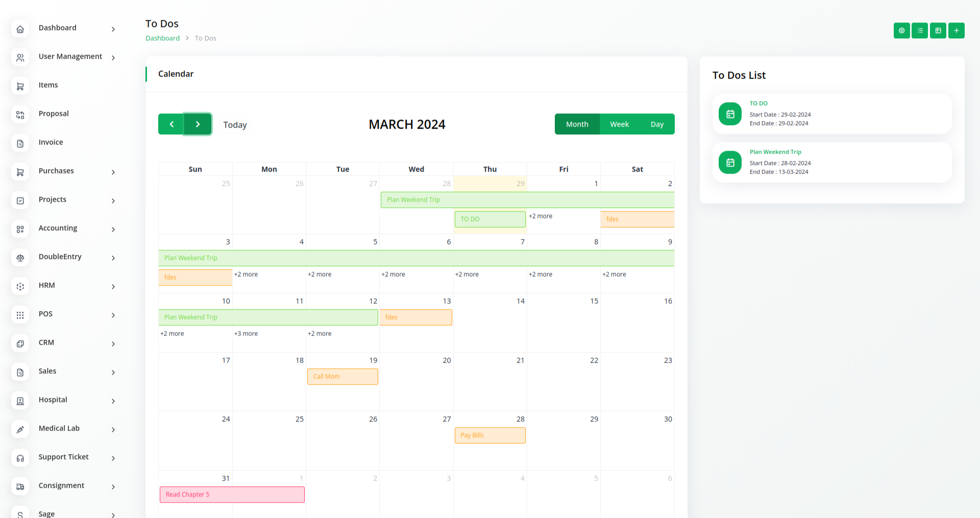Open the 'Call Mom' event on March 19
The image size is (980, 518).
[x=342, y=376]
